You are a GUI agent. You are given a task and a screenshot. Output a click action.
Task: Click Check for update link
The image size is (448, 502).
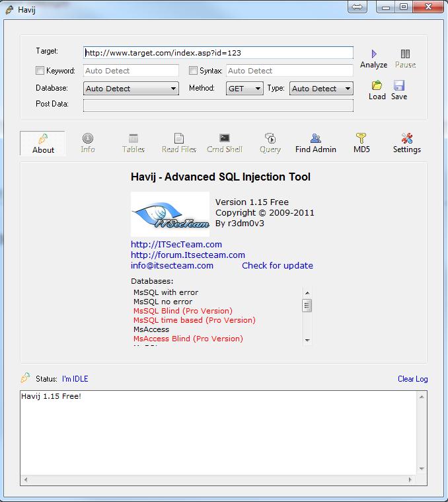coord(278,265)
